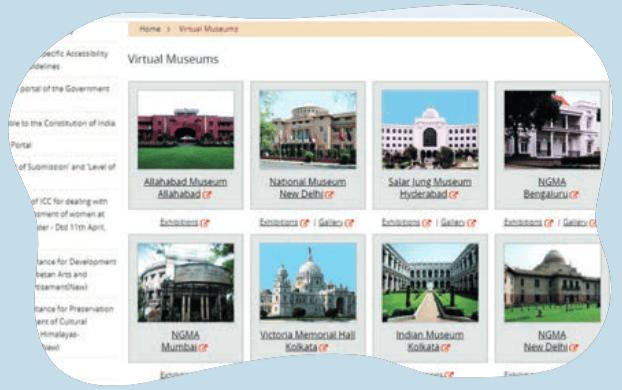
Task: Open Exhibitions link under Salar Jung Museum
Action: pyautogui.click(x=401, y=223)
